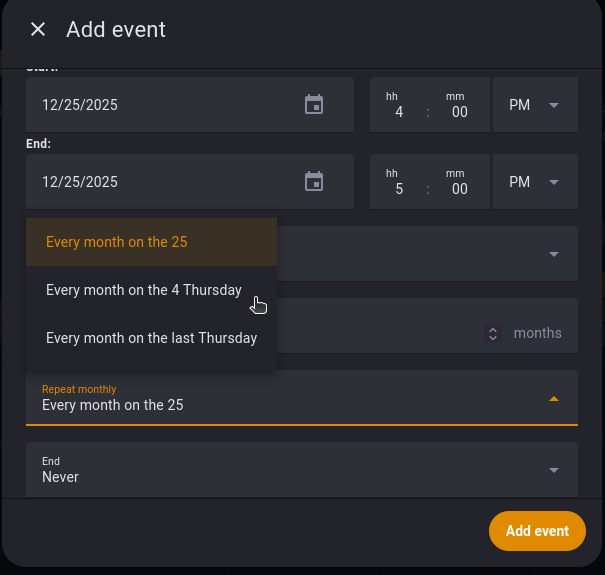
Task: Pick "Every month on the last Thursday"
Action: 152,338
